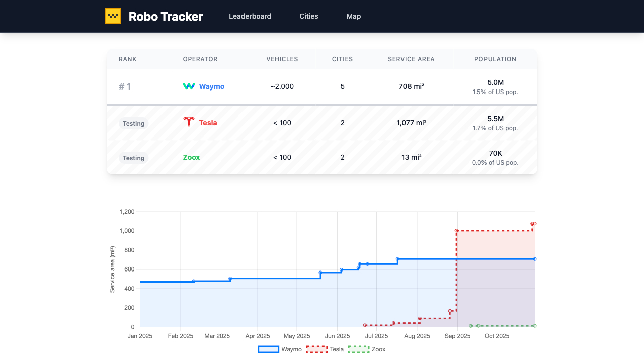Click the Tesla Testing badge
The image size is (644, 362).
(x=134, y=123)
